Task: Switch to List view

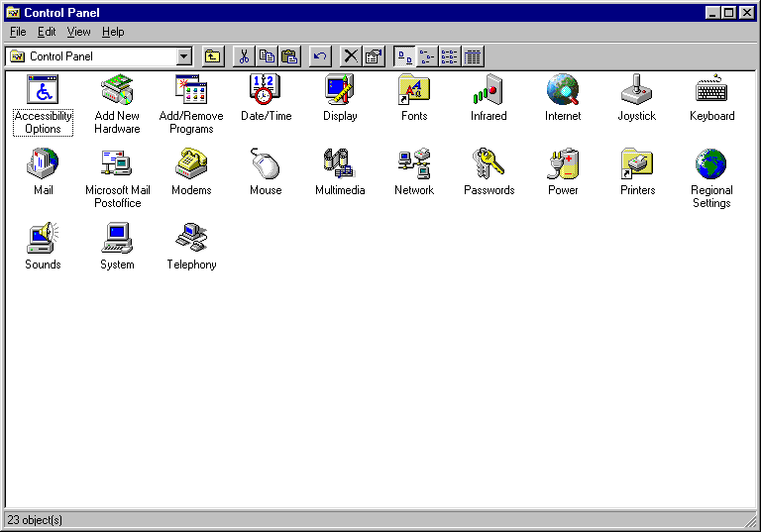Action: (x=450, y=56)
